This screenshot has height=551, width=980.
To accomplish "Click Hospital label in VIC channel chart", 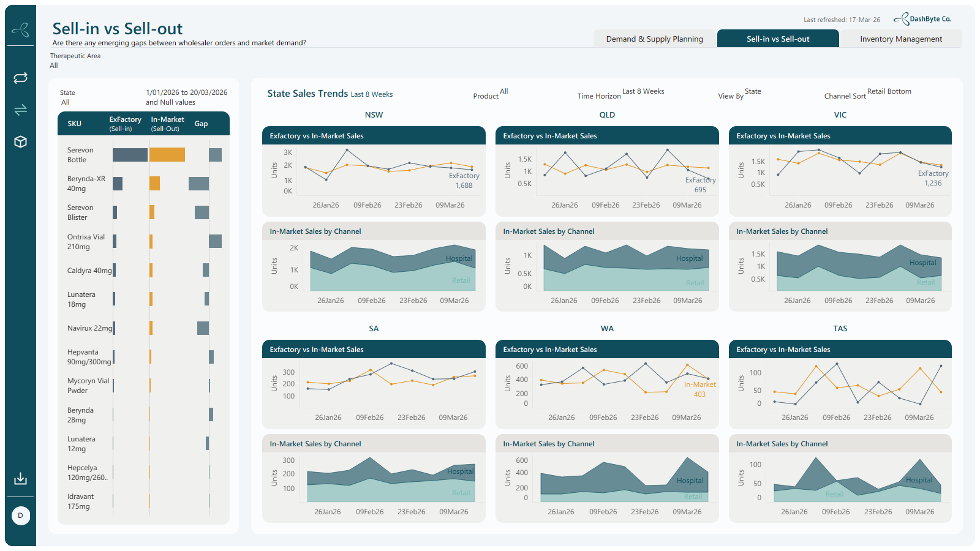I will [922, 263].
